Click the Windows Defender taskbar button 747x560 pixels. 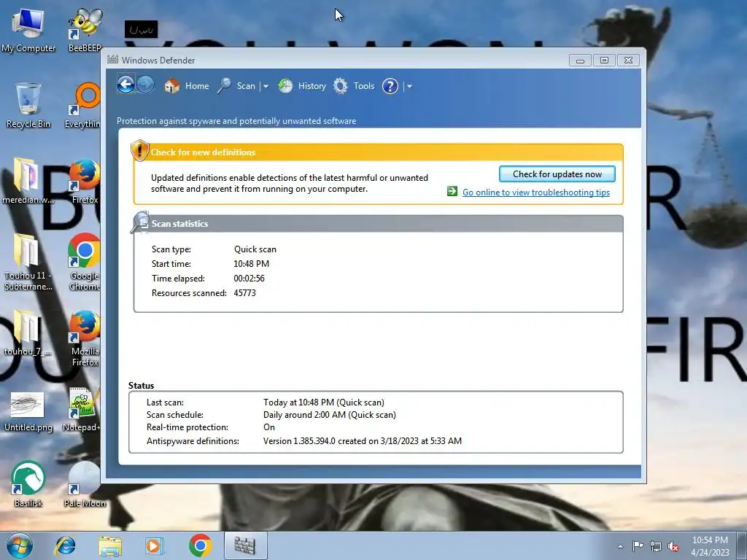pos(245,545)
